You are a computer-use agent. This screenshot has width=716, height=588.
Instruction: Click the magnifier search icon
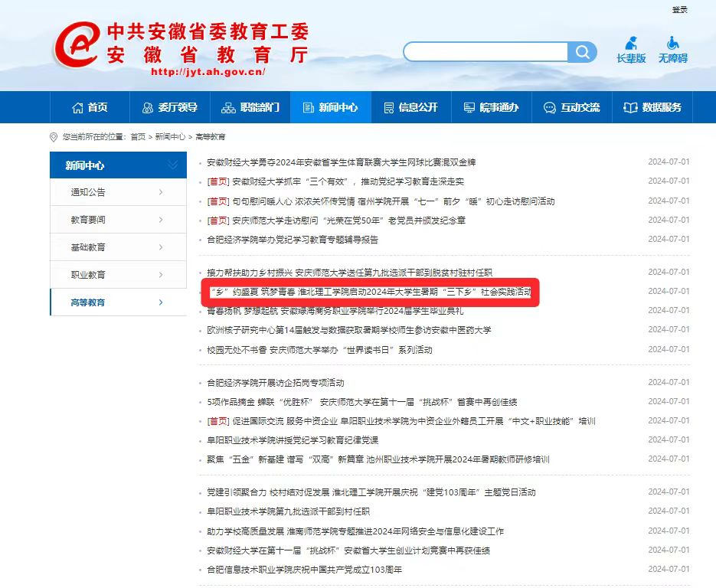pyautogui.click(x=584, y=52)
